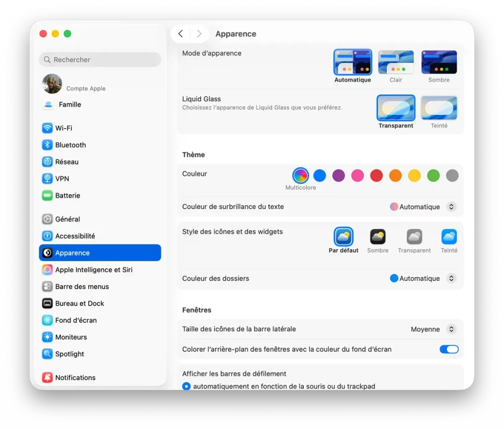This screenshot has width=504, height=429.
Task: Open the Couleur de surbrillance du texte dropdown
Action: pos(451,207)
